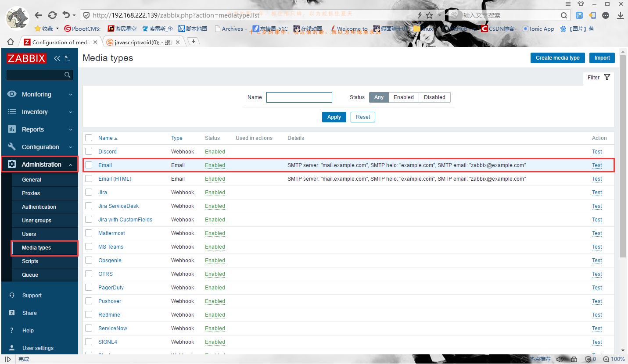Viewport: 628px width, 364px height.
Task: Open the browser hamburger menu icon
Action: pyautogui.click(x=568, y=4)
